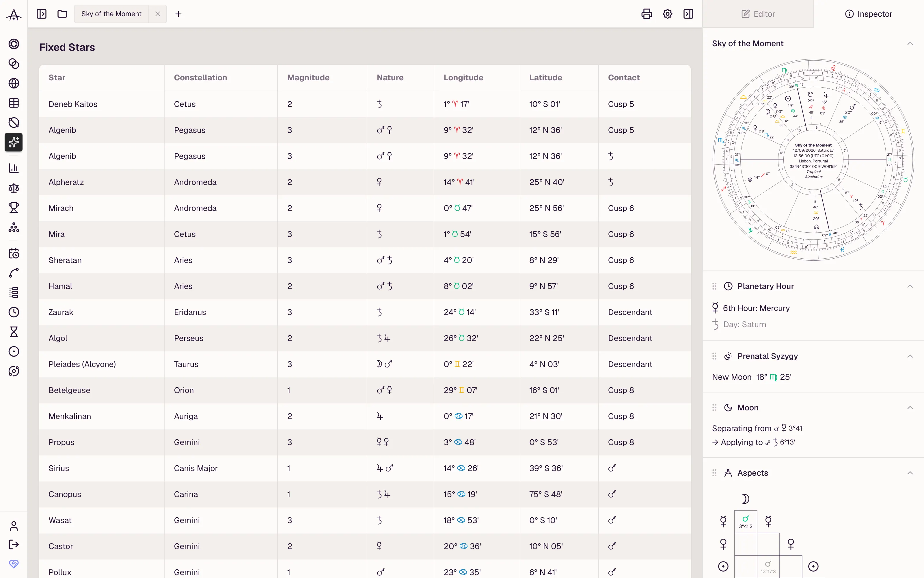Collapse the Sky of the Moment section
924x578 pixels.
(x=910, y=44)
